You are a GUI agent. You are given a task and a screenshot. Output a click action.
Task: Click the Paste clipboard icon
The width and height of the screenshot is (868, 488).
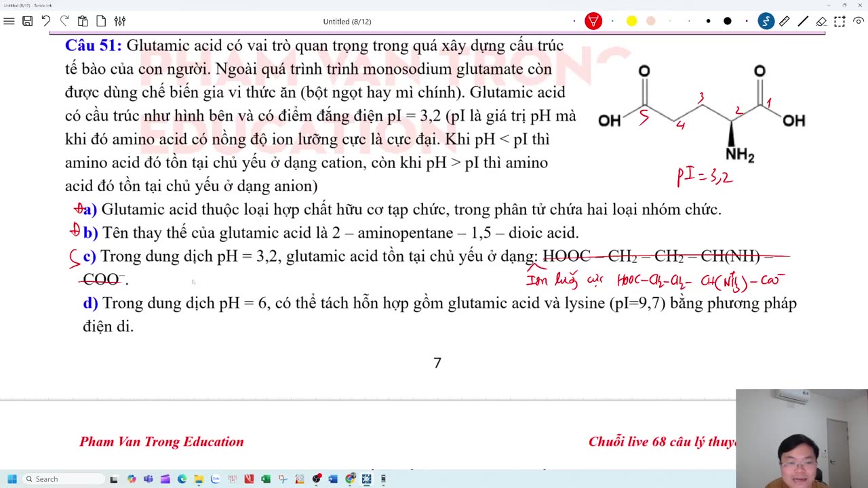point(83,21)
